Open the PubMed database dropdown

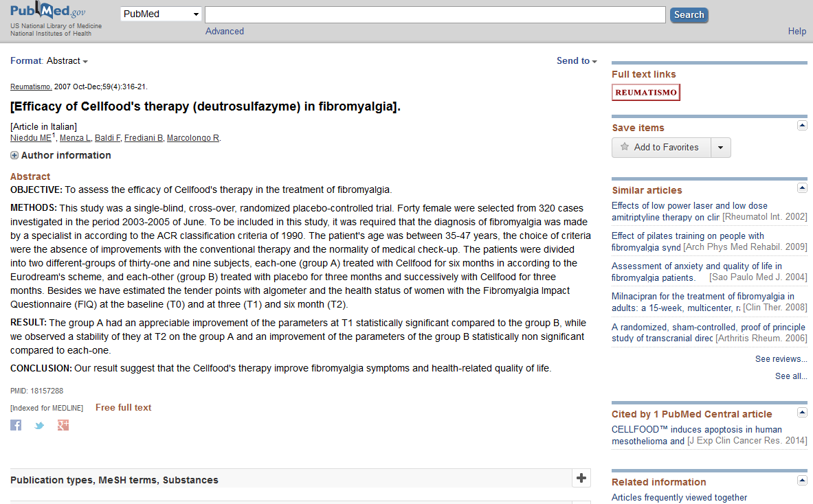pos(161,14)
